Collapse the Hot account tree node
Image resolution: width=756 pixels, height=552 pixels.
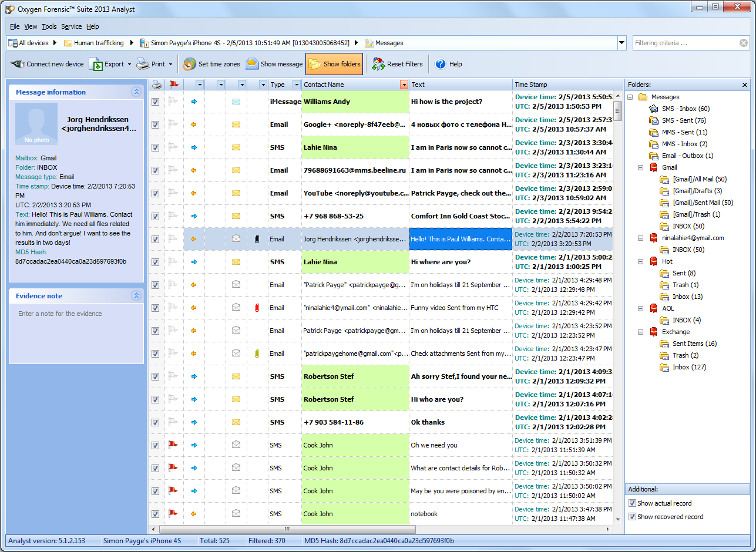[641, 261]
